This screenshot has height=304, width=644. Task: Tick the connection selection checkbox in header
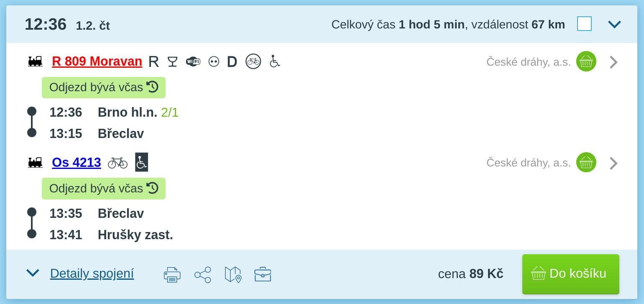pyautogui.click(x=584, y=24)
